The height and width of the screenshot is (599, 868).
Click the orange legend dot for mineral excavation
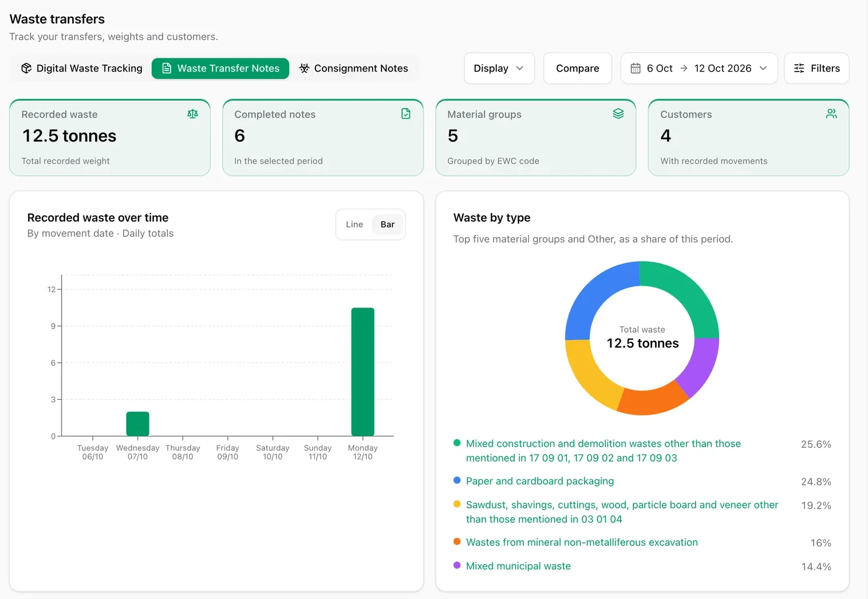[x=457, y=541]
